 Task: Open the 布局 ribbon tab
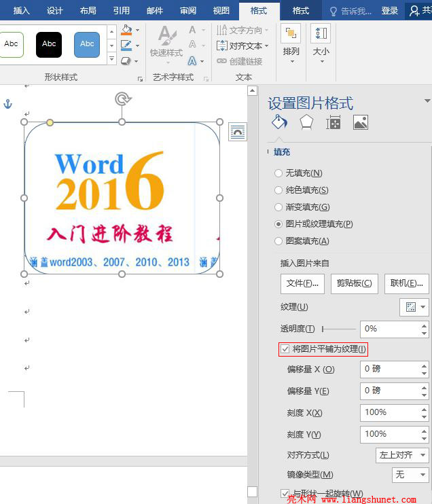click(88, 11)
